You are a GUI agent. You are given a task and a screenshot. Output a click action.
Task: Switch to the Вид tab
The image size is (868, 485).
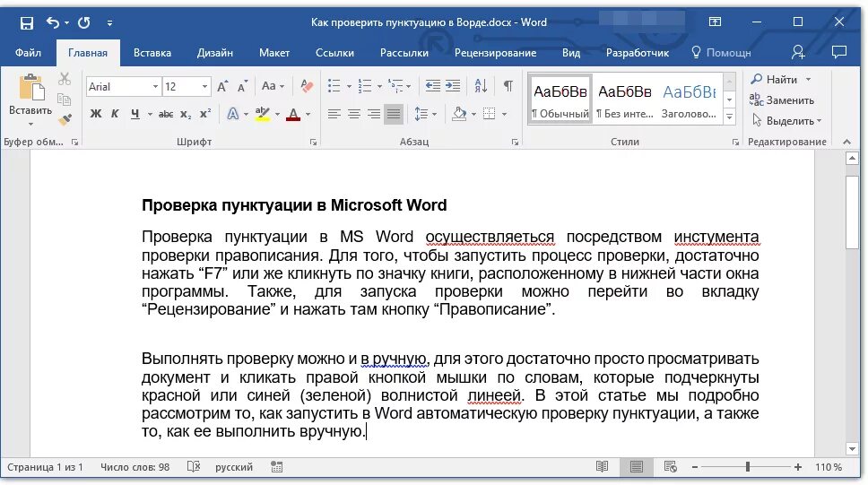click(x=570, y=53)
